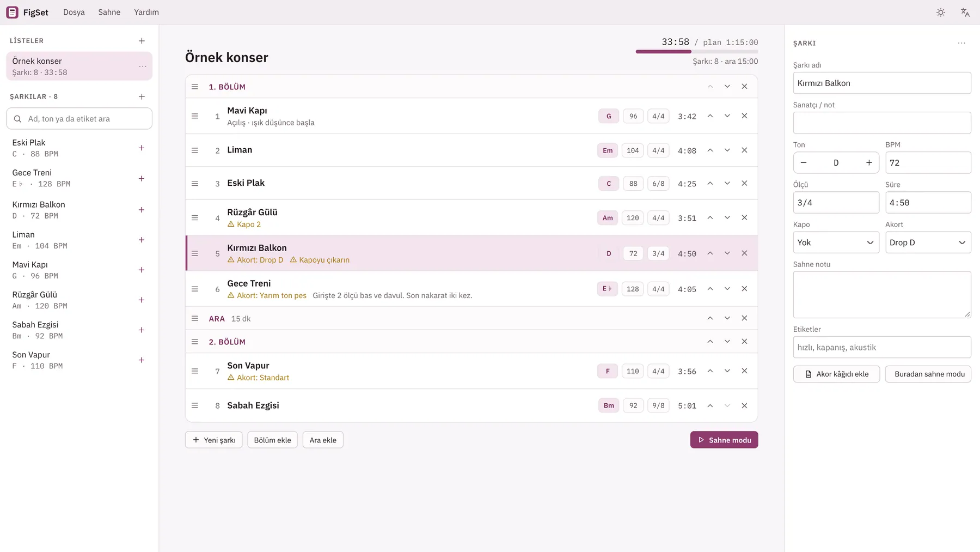Screen dimensions: 980x552
Task: Click drag handle of 1. BÖLÜM header
Action: (x=195, y=86)
